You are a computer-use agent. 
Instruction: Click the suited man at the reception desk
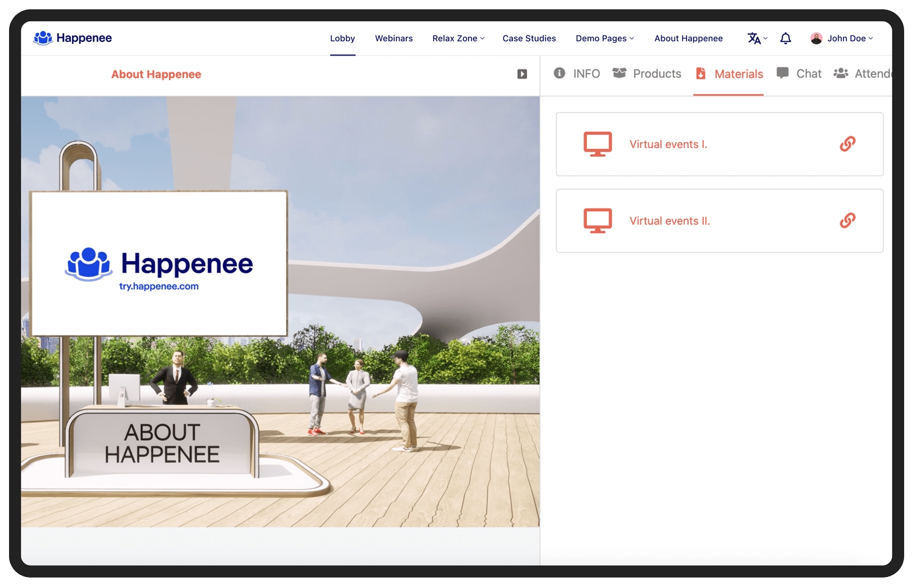coord(176,377)
